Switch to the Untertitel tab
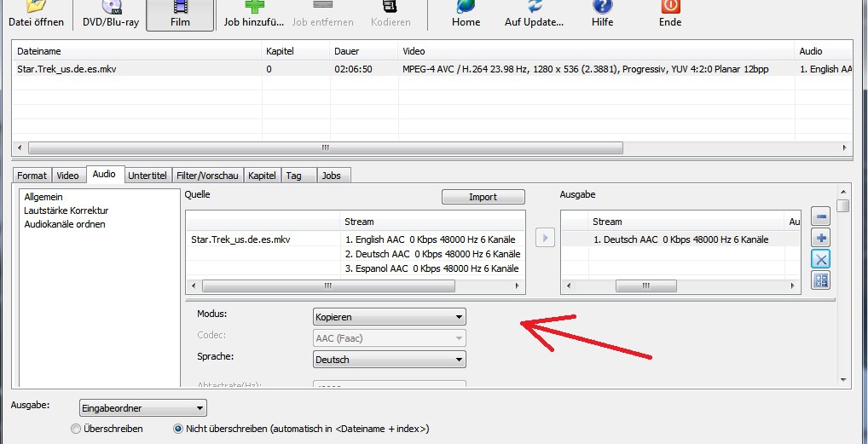 point(147,176)
